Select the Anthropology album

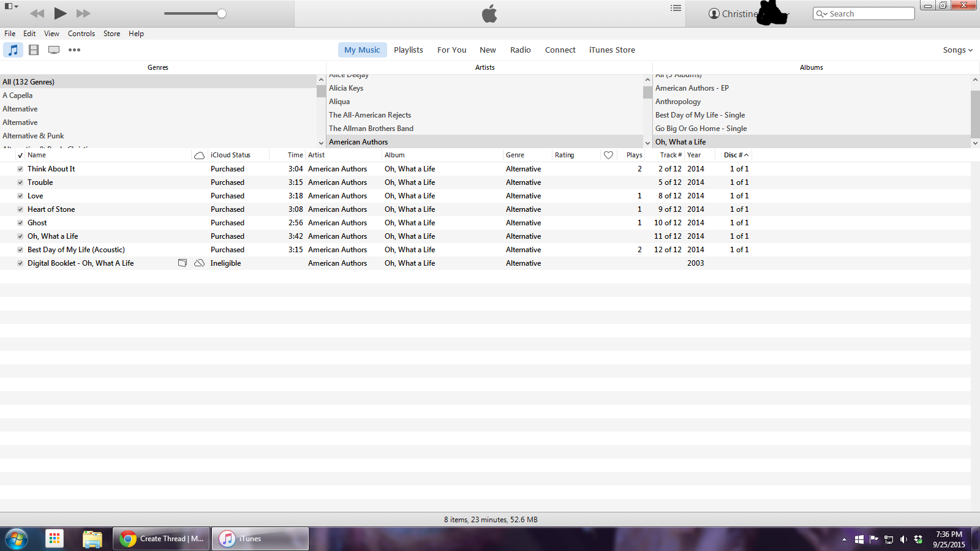click(x=812, y=102)
